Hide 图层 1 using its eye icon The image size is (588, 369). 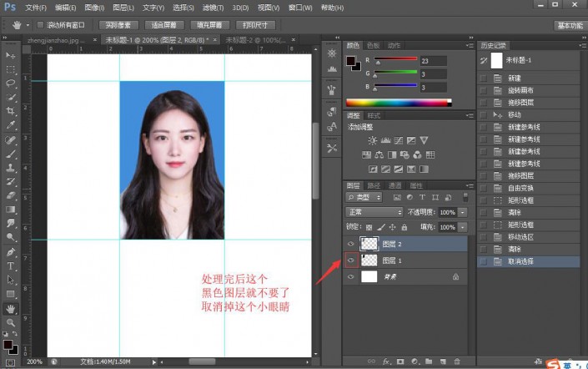click(x=351, y=260)
